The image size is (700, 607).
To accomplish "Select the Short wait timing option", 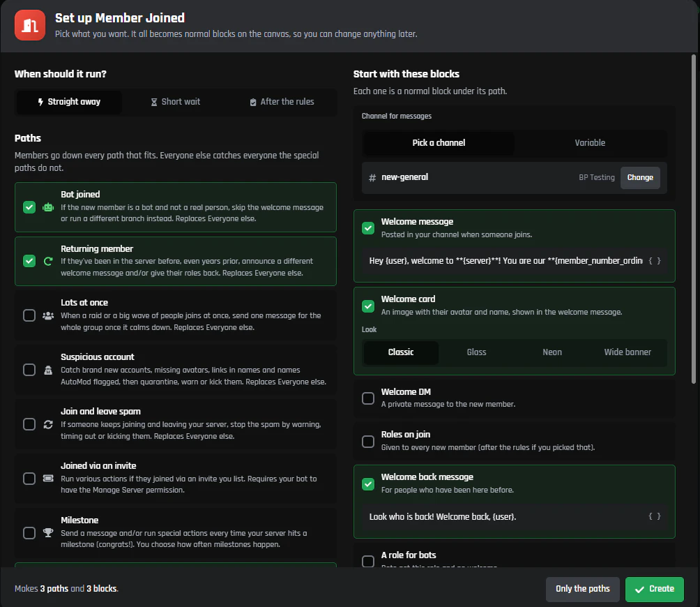I will point(176,102).
